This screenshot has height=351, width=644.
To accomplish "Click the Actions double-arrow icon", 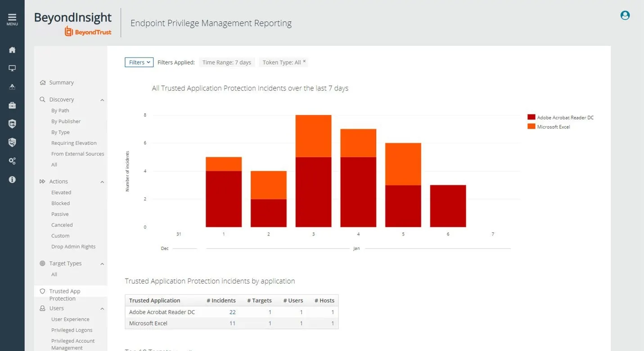I will [43, 182].
